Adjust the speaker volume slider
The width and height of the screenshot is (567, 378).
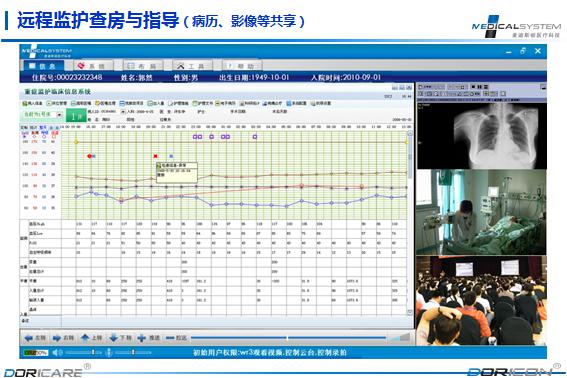click(x=82, y=352)
